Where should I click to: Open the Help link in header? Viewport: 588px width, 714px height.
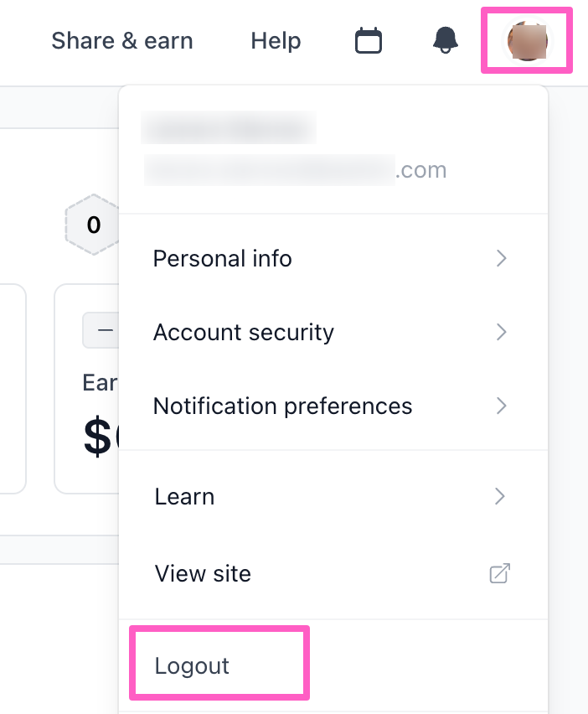276,41
